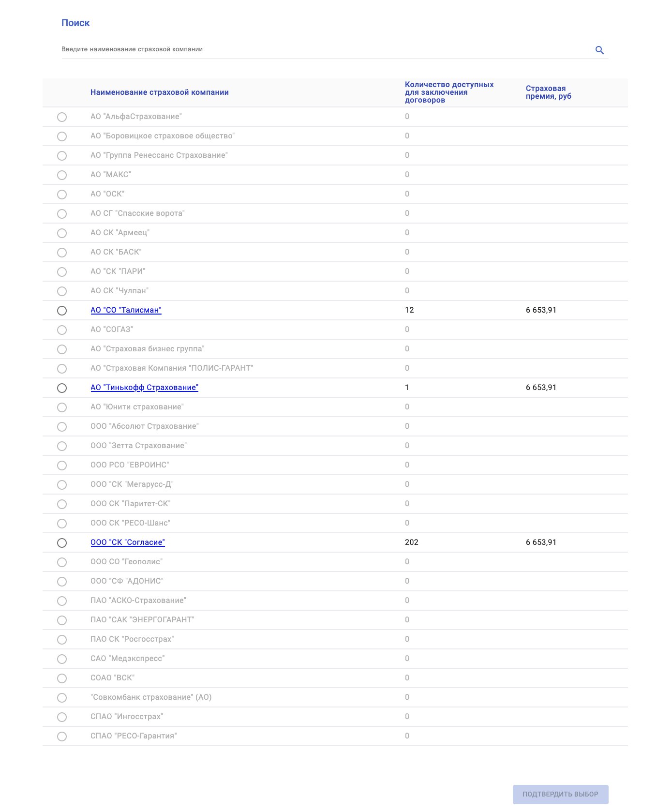The width and height of the screenshot is (657, 812).
Task: Click available contracts value 202
Action: 412,542
